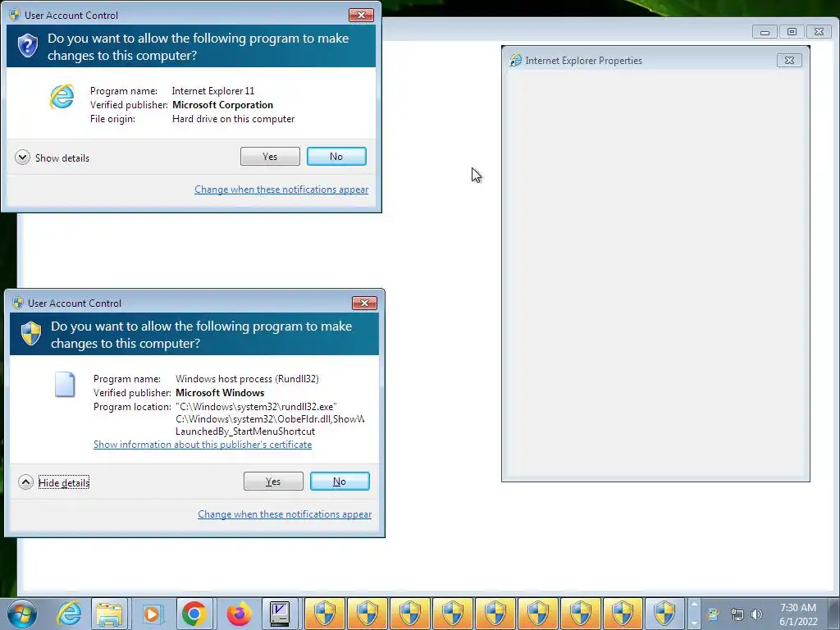This screenshot has height=630, width=840.
Task: Close the Rundll32 UAC dialog
Action: pyautogui.click(x=364, y=304)
